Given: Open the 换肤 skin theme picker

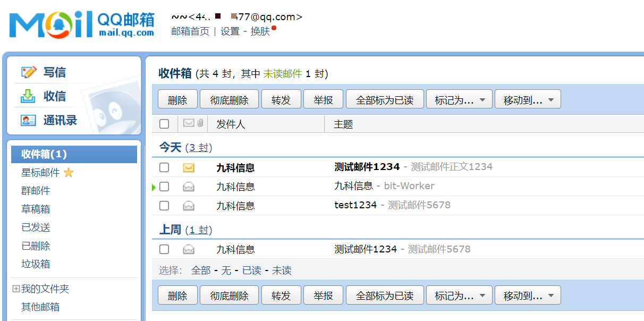Looking at the screenshot, I should pyautogui.click(x=260, y=31).
